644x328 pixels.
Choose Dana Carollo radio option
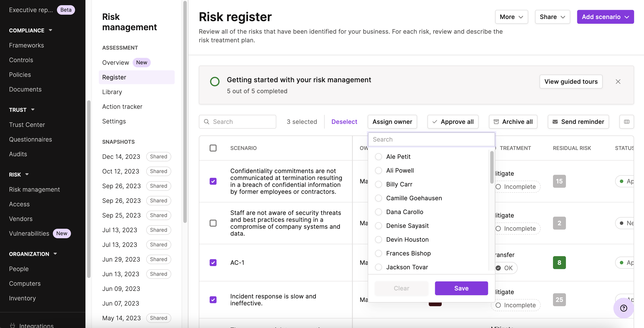tap(379, 212)
